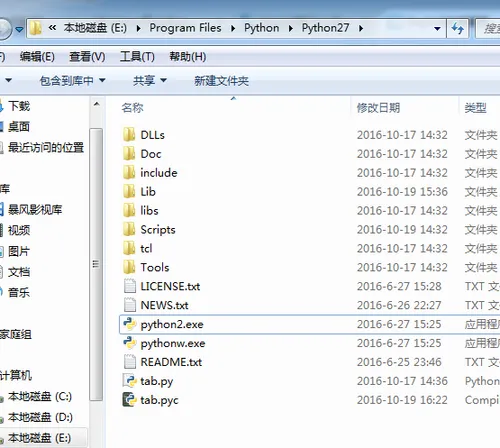Expand the arrow after Python27 breadcrumb
Viewport: 500px width, 448px height.
pos(361,29)
